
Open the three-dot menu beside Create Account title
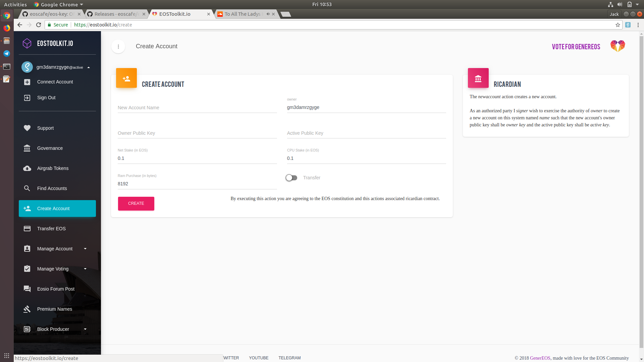point(118,47)
